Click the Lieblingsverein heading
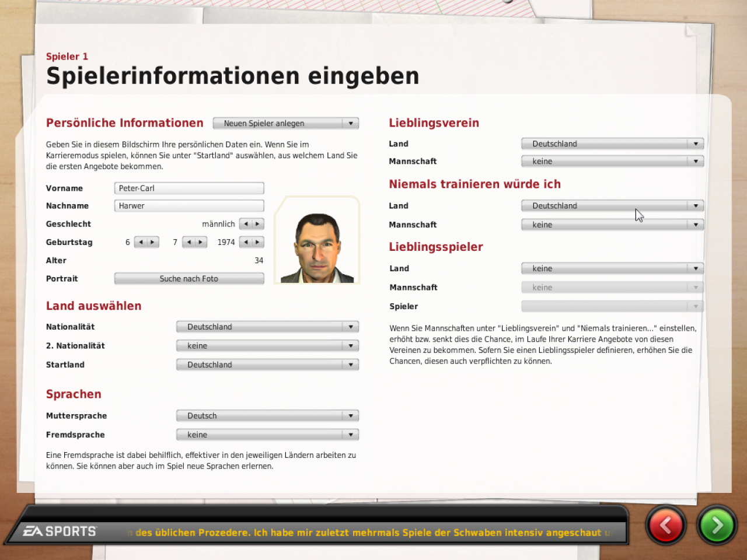The height and width of the screenshot is (560, 747). 434,123
